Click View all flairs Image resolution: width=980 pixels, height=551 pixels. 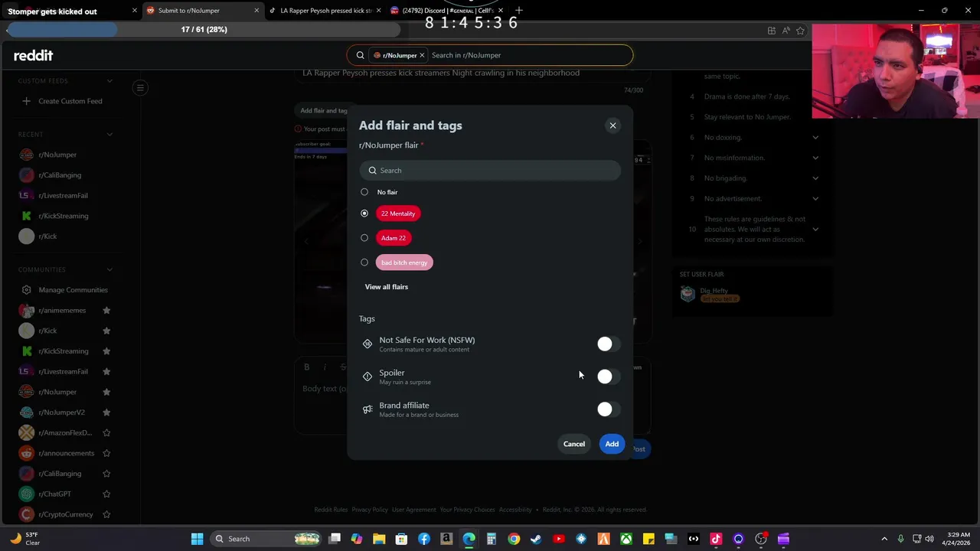(x=387, y=287)
